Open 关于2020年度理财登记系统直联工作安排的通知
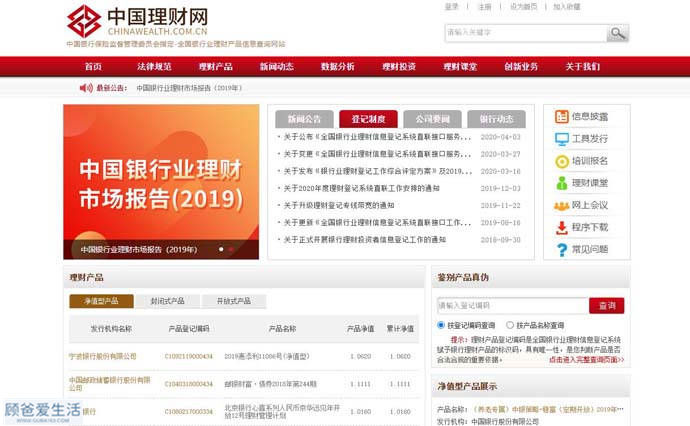 click(361, 188)
